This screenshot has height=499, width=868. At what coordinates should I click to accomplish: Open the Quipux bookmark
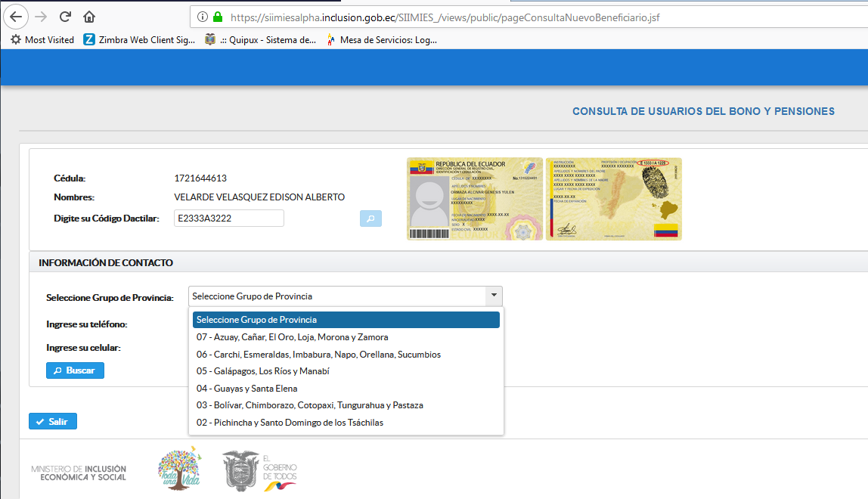[x=261, y=39]
